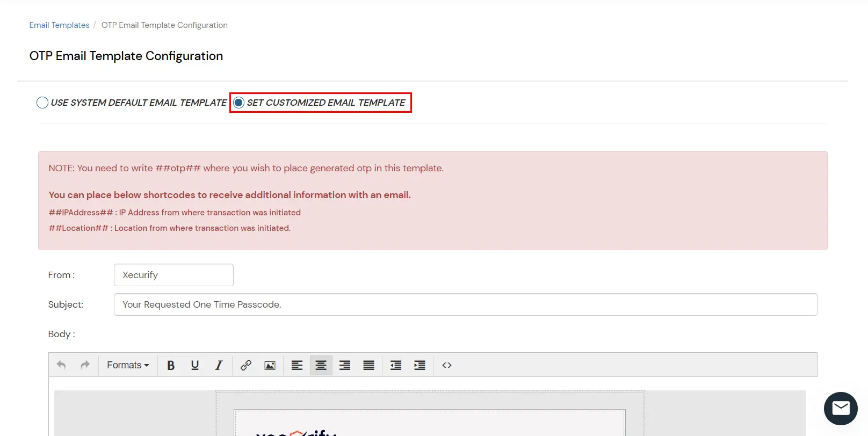Undo the last edit in body editor
The height and width of the screenshot is (436, 868).
61,365
